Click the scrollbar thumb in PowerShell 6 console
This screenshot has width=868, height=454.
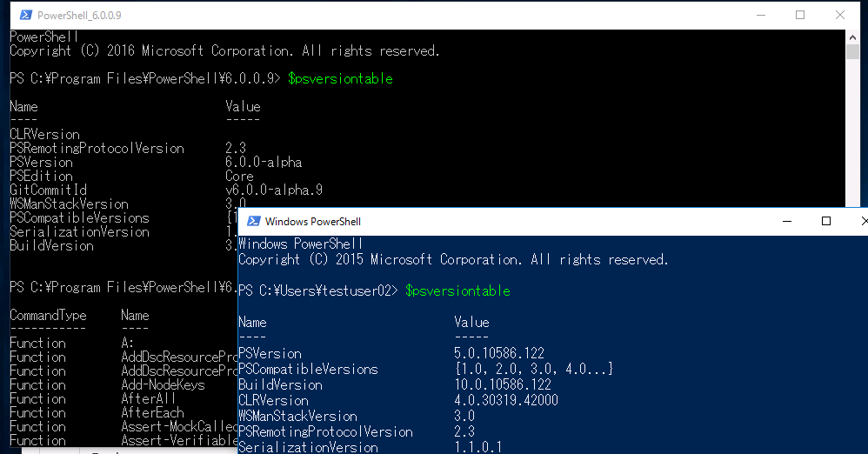pyautogui.click(x=852, y=51)
